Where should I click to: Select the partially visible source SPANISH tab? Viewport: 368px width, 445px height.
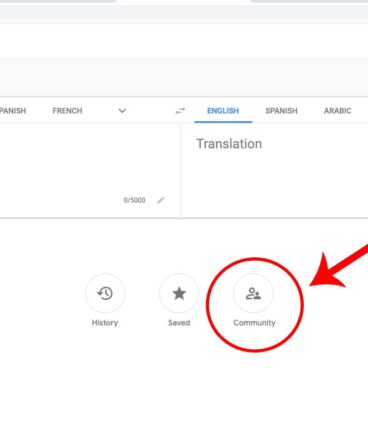click(x=13, y=111)
